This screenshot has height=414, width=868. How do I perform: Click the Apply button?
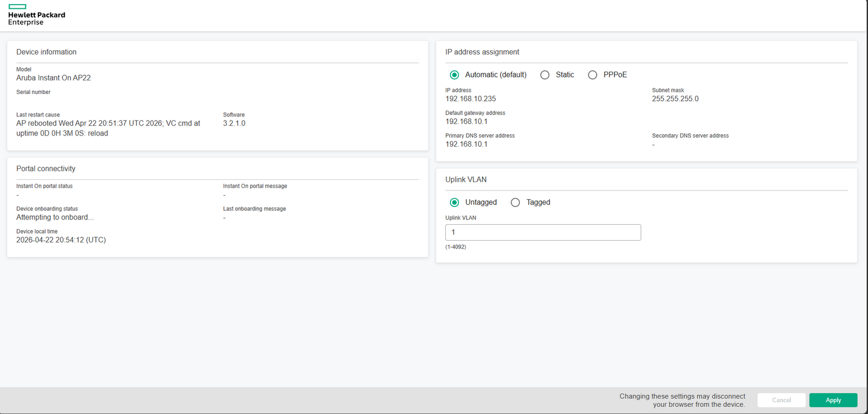(832, 400)
